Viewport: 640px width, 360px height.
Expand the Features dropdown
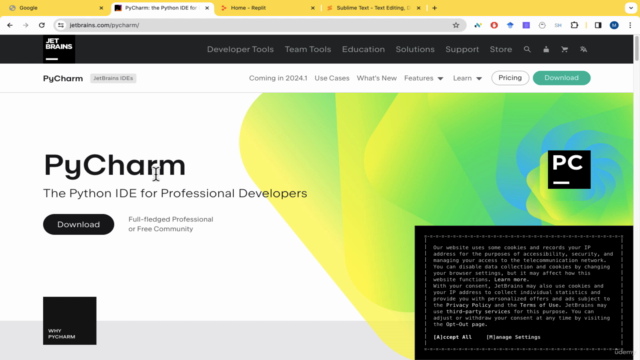[x=424, y=78]
